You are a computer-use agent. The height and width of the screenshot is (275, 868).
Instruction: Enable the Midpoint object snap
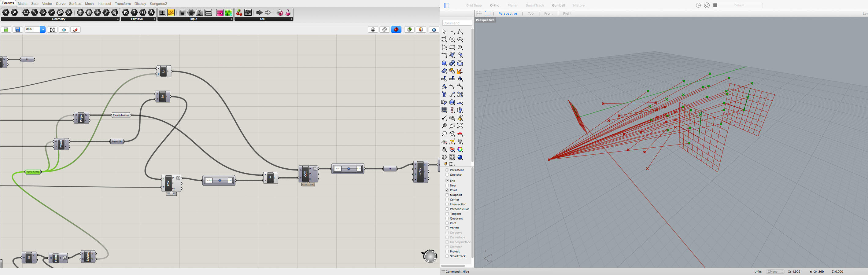point(447,195)
